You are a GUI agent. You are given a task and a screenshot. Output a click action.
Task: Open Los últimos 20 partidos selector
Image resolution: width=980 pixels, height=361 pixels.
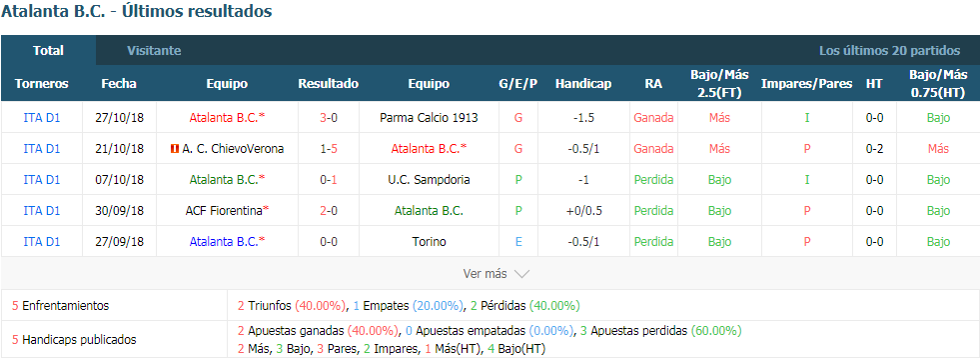point(889,51)
